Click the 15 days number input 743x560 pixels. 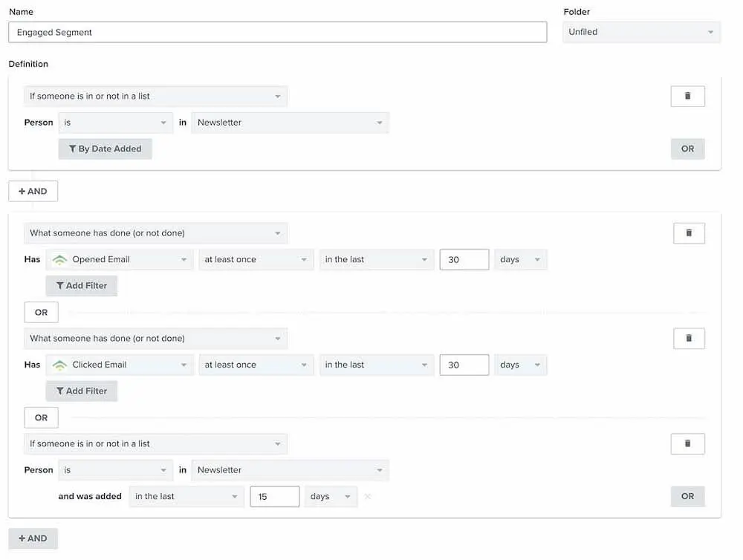(x=274, y=497)
